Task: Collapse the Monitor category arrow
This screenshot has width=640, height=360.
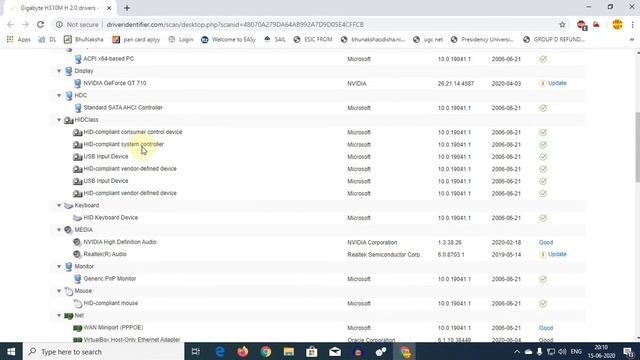Action: [59, 267]
